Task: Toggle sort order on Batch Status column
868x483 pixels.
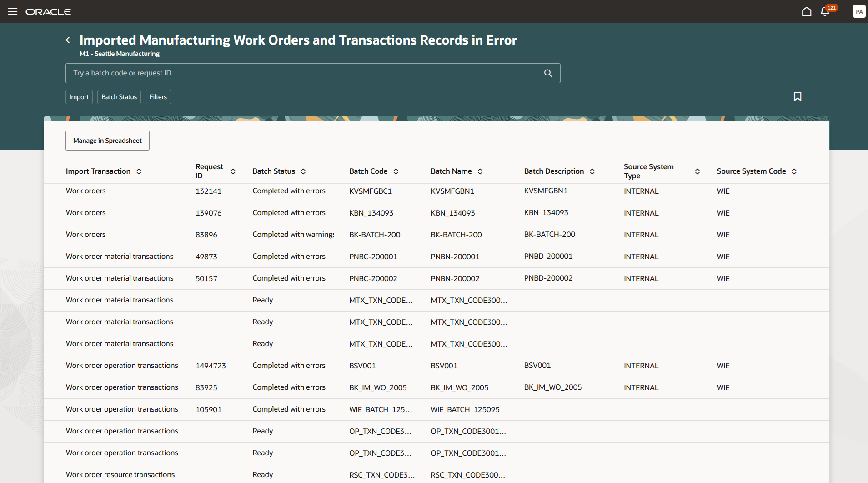Action: point(303,171)
